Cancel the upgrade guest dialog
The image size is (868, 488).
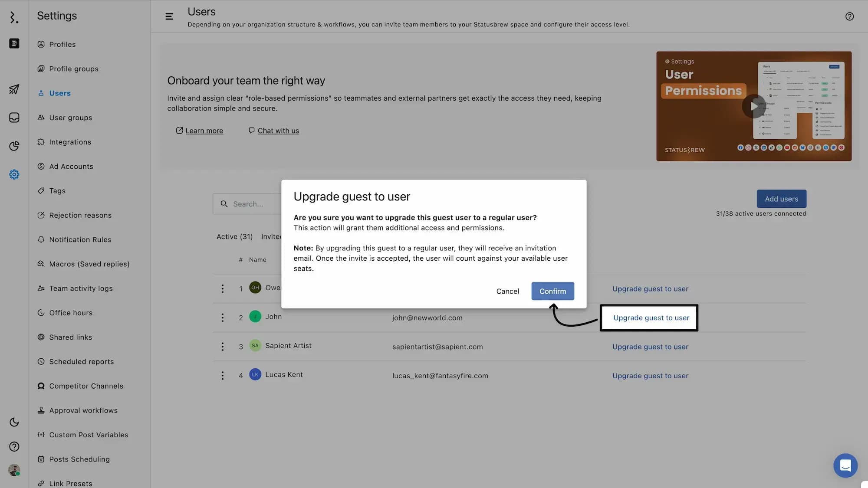pyautogui.click(x=507, y=291)
